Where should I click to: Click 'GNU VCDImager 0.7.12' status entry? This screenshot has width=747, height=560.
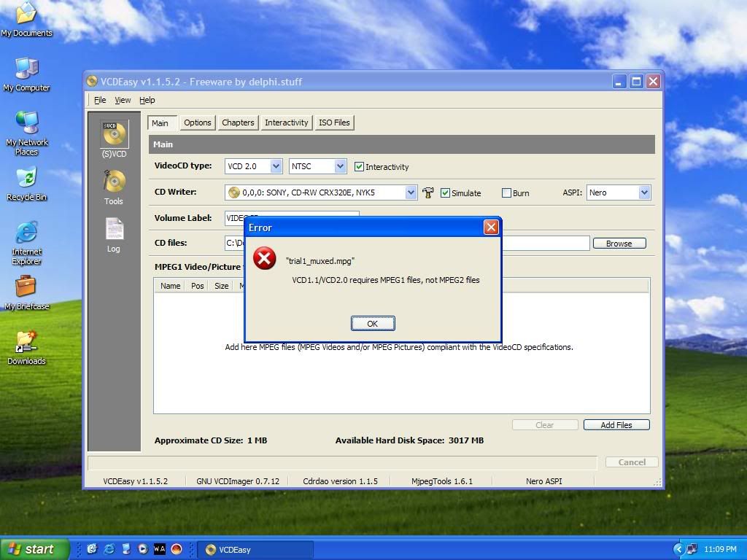238,481
